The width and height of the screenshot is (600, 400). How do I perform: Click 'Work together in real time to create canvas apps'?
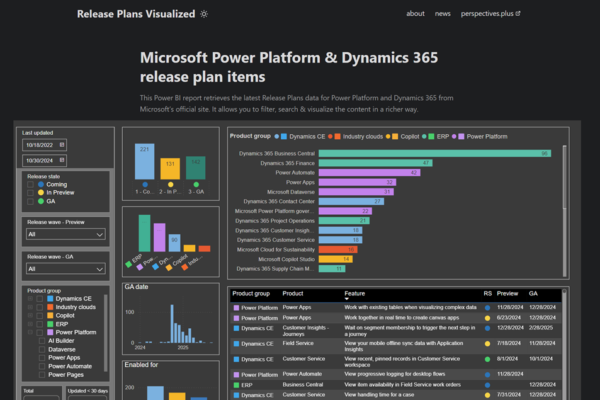[x=402, y=318]
